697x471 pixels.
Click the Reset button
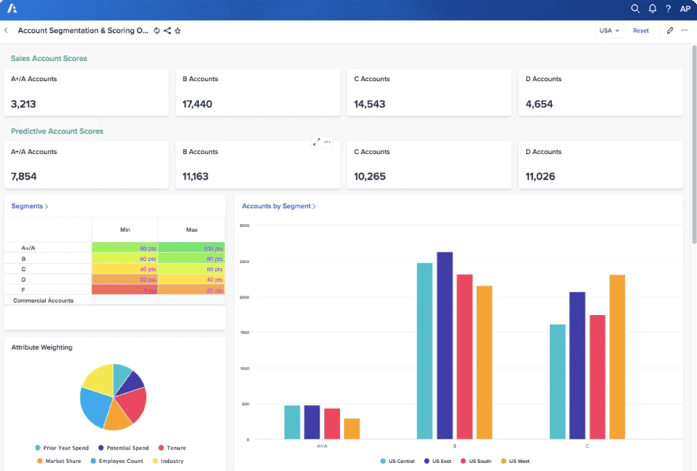tap(641, 31)
